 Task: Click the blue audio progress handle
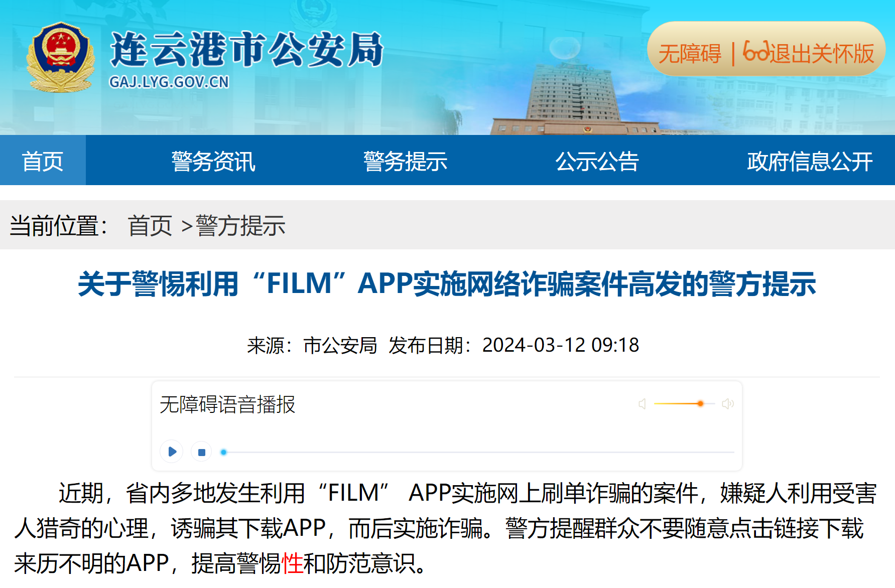click(x=224, y=452)
